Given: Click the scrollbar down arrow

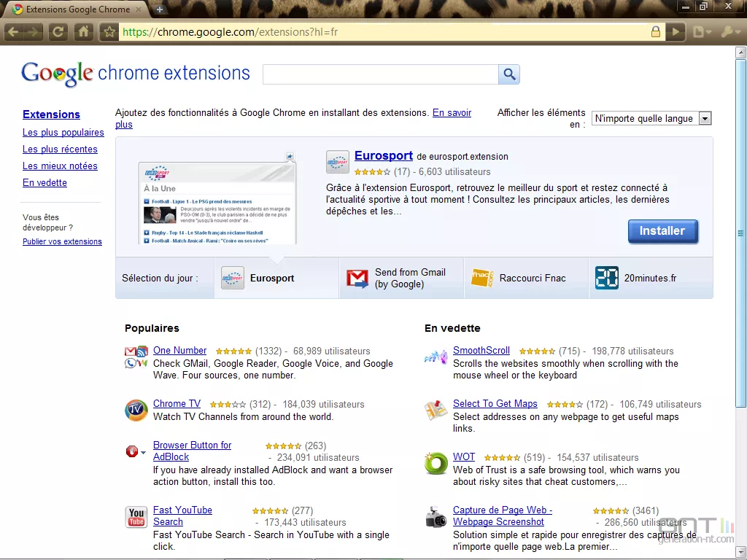Looking at the screenshot, I should [x=740, y=551].
